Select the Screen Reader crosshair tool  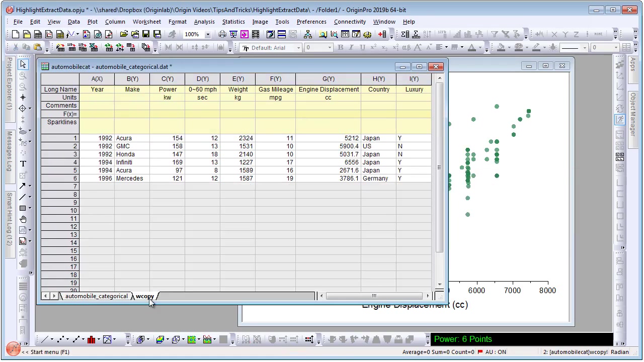point(23,97)
